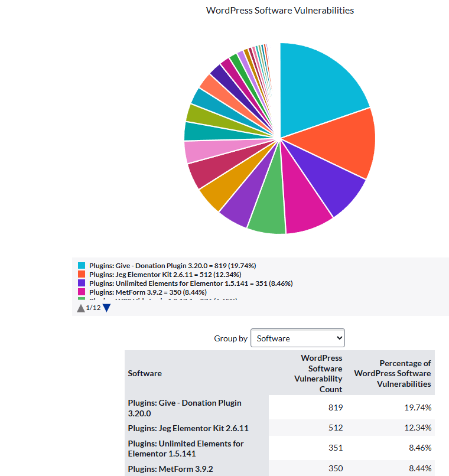This screenshot has width=449, height=476.
Task: Click the legend page indicator 1/12
Action: coord(93,308)
